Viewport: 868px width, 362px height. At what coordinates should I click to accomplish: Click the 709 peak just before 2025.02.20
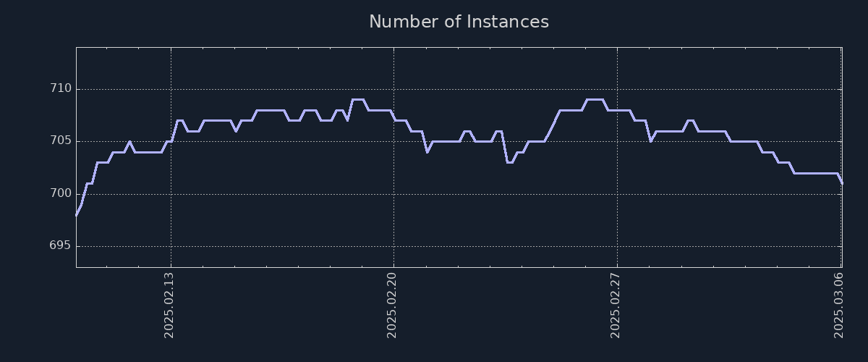coord(357,100)
